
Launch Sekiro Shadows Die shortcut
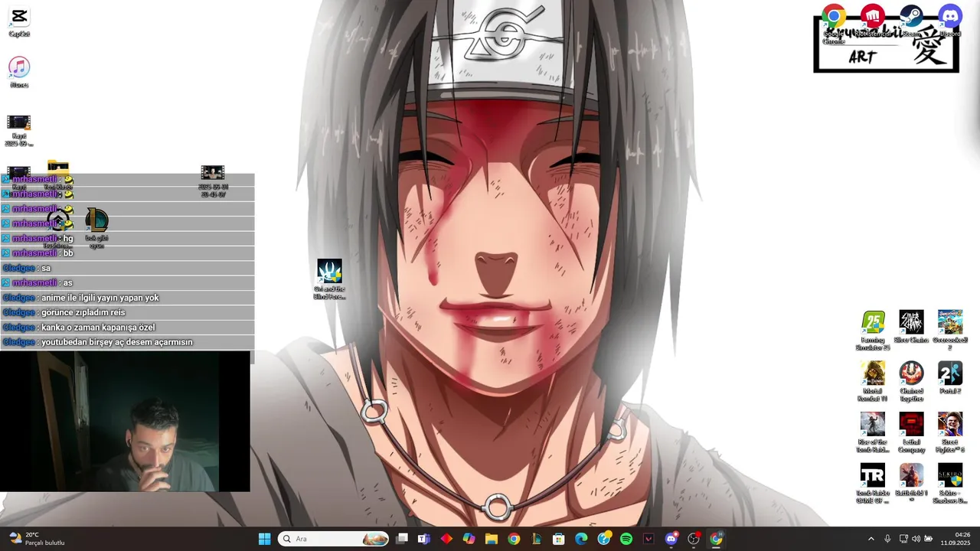coord(950,484)
